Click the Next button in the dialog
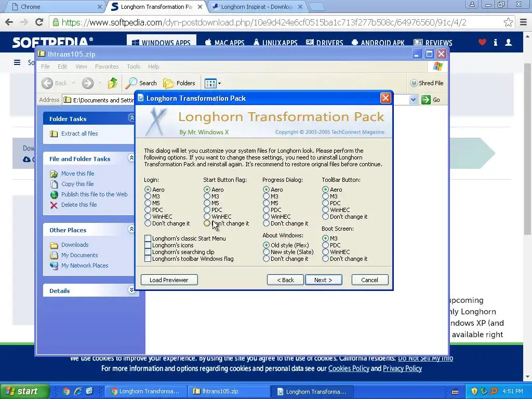Screen dimensions: 532x399 pos(323,280)
